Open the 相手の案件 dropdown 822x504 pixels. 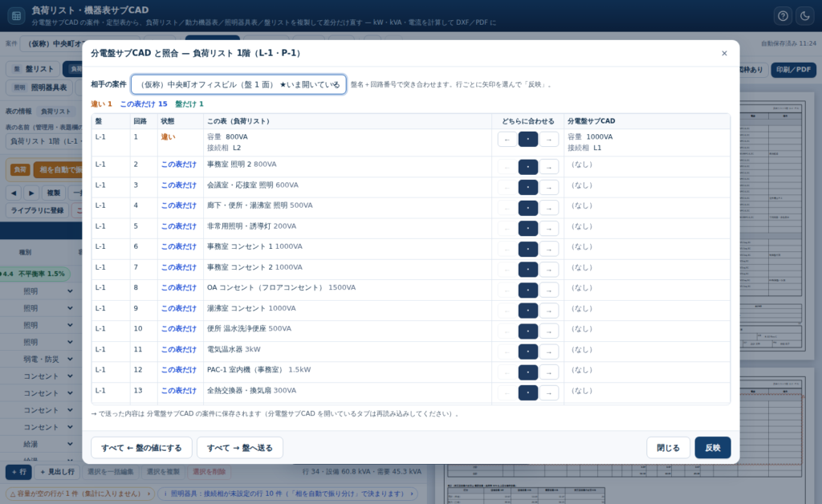pos(238,84)
